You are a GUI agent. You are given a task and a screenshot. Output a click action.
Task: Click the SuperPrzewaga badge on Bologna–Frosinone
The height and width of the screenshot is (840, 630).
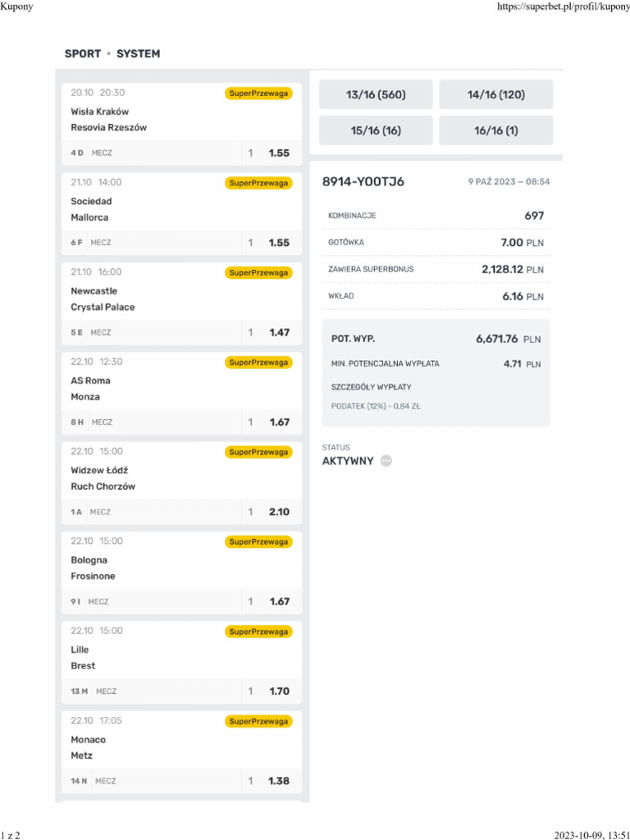point(258,541)
